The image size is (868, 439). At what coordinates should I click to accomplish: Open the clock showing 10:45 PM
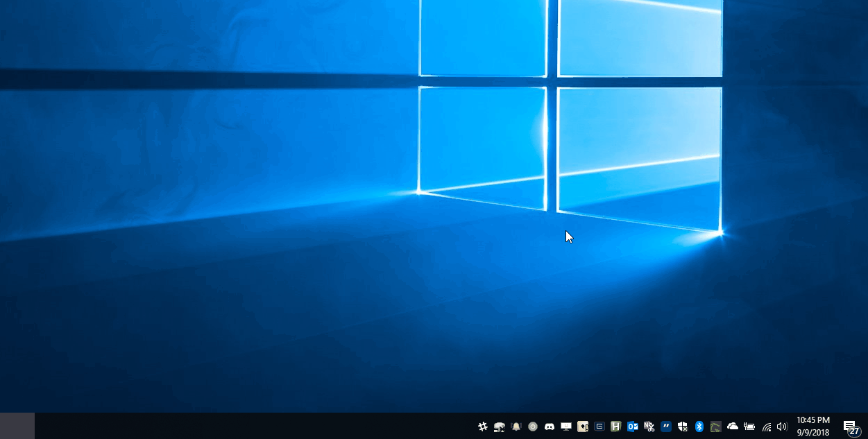click(813, 427)
